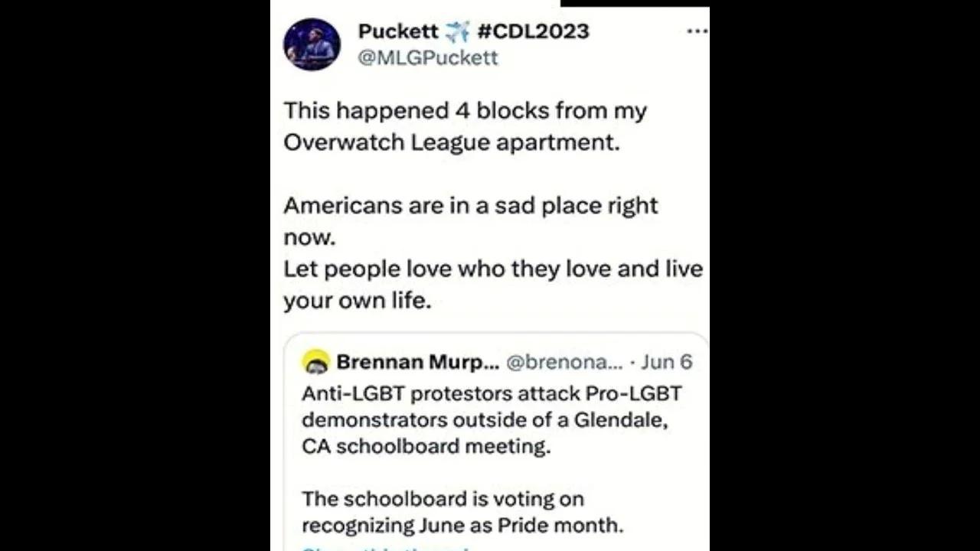
Task: Click the name Brennan Murp... in quoted tweet
Action: (x=419, y=361)
